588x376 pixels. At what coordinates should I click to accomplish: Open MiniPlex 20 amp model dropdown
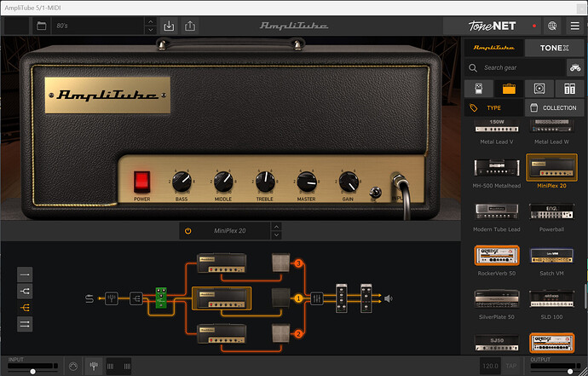click(x=229, y=231)
